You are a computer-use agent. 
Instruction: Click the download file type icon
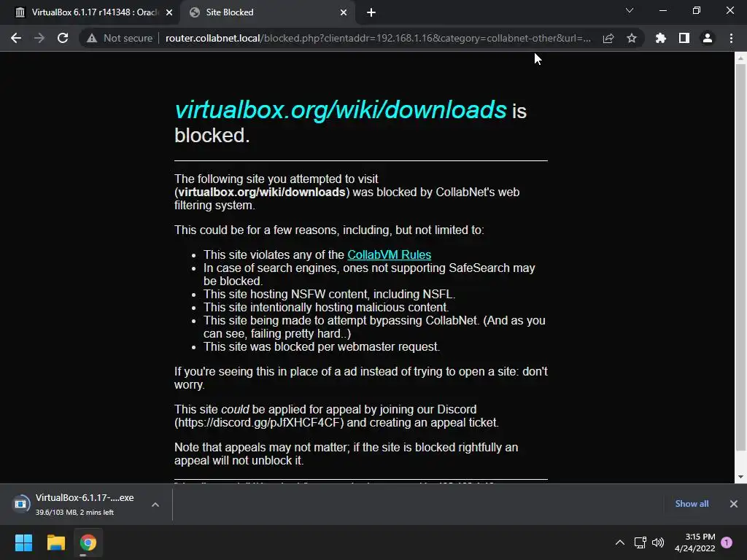20,504
